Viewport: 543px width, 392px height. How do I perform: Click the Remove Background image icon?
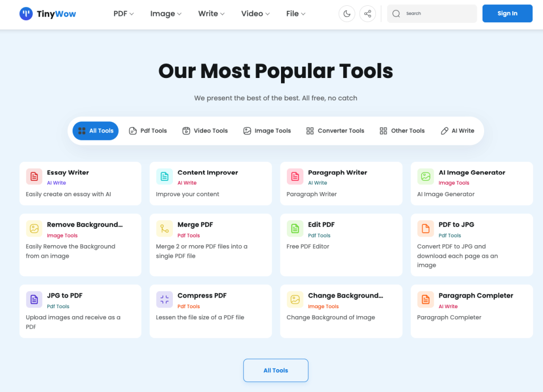click(34, 228)
